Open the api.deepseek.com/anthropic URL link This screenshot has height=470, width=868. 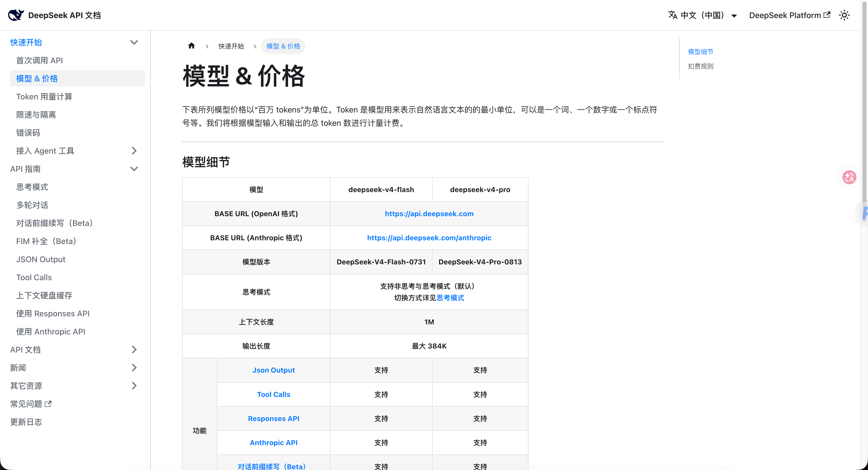429,238
